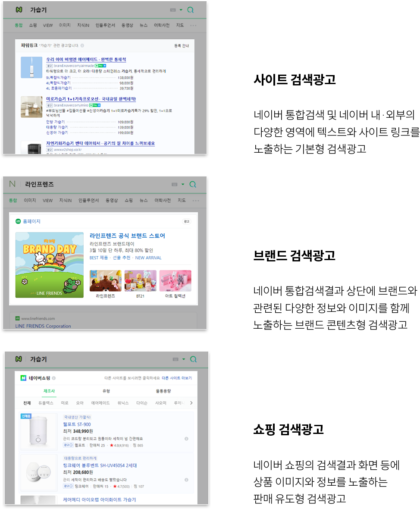Filter by the 위닉스 brand

[x=123, y=403]
